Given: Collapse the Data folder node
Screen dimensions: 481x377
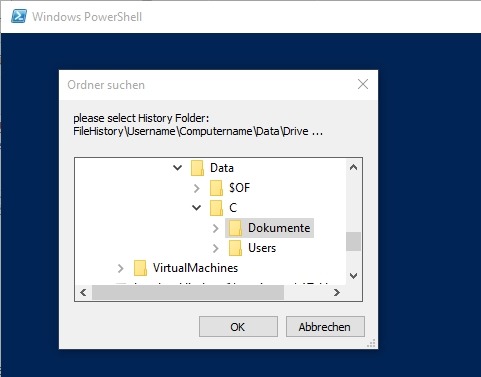Looking at the screenshot, I should tap(178, 168).
